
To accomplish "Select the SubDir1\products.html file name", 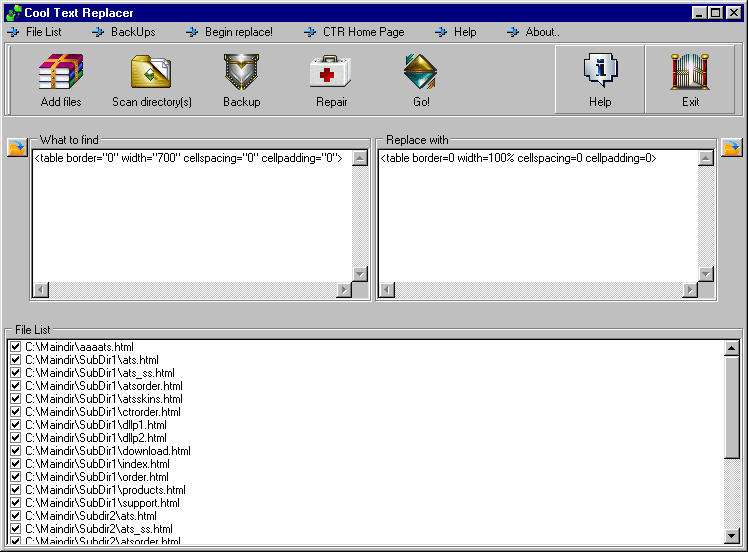I will 105,490.
